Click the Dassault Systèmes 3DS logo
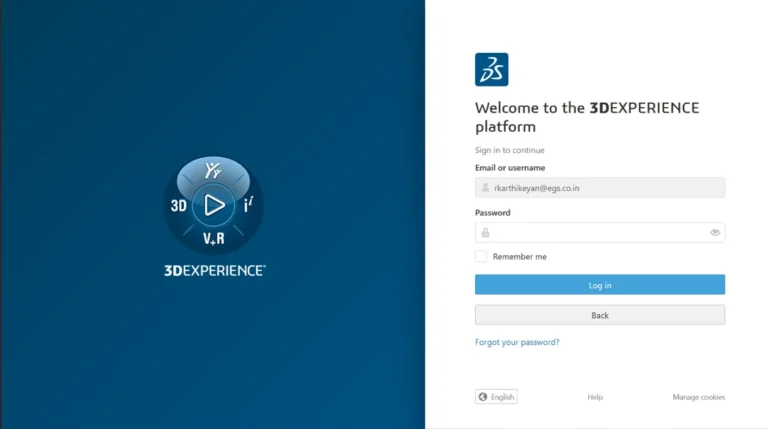Screen dimensions: 768x429 pyautogui.click(x=491, y=70)
